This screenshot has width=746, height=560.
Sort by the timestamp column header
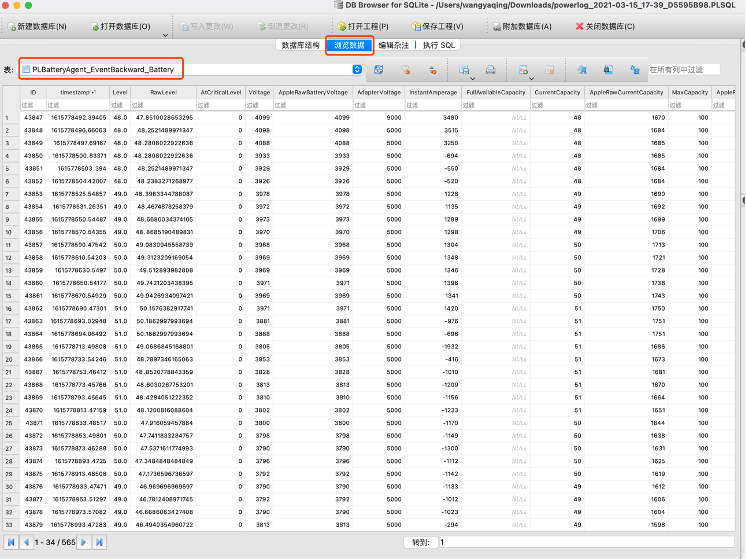[77, 92]
